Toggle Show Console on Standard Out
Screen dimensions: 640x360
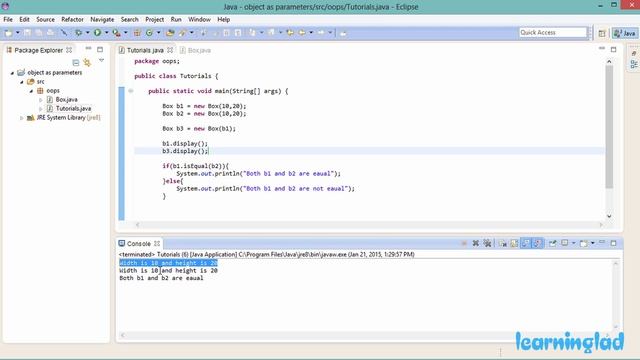point(526,243)
